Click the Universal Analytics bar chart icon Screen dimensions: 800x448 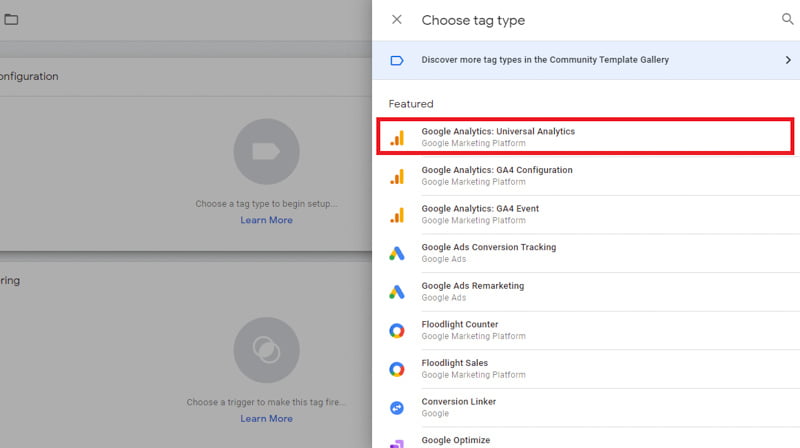coord(397,138)
